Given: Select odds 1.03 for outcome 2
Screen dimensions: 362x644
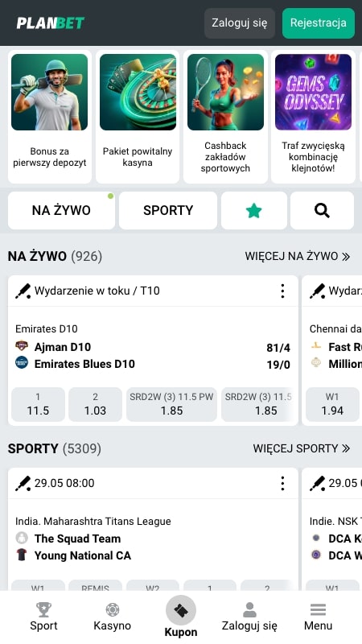Looking at the screenshot, I should [95, 405].
